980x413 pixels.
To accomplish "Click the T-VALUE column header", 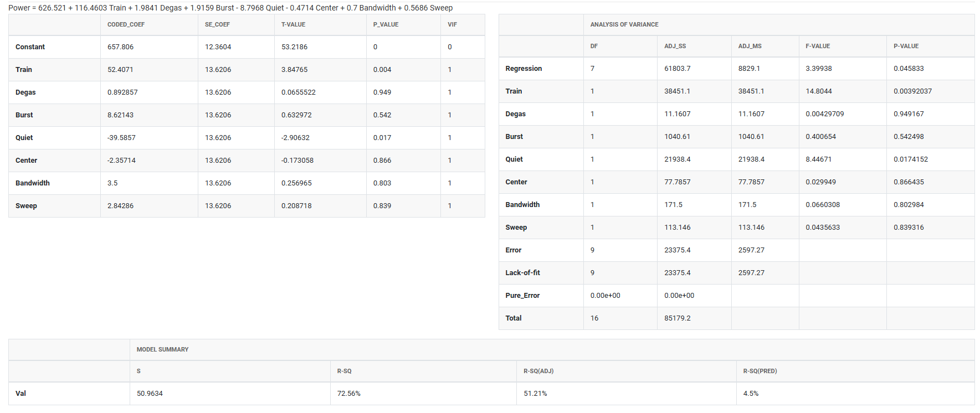I will [293, 25].
